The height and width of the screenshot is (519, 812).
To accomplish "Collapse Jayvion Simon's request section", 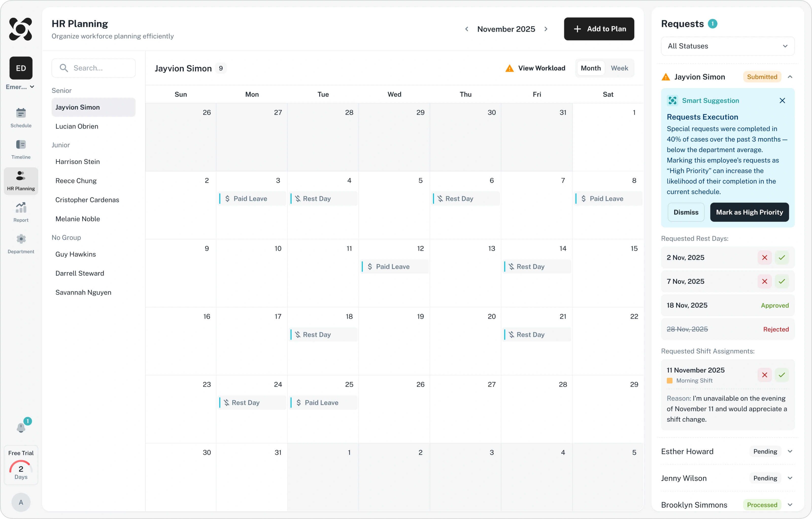I will tap(790, 77).
